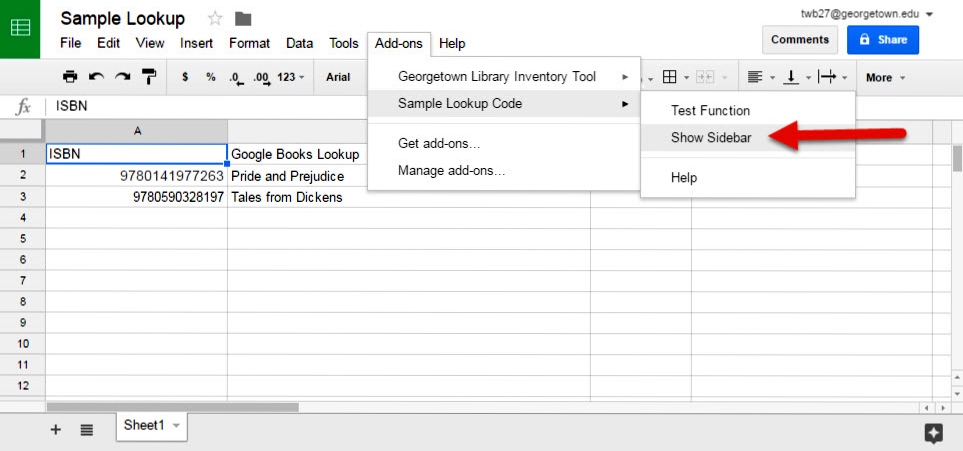Select the Sheet1 tab
The height and width of the screenshot is (451, 963).
[x=151, y=426]
